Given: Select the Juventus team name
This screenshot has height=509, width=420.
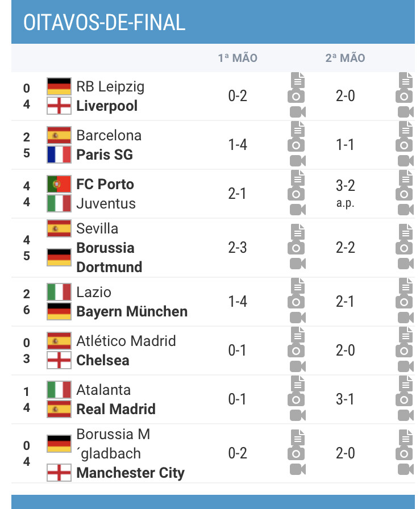Looking at the screenshot, I should [x=106, y=203].
